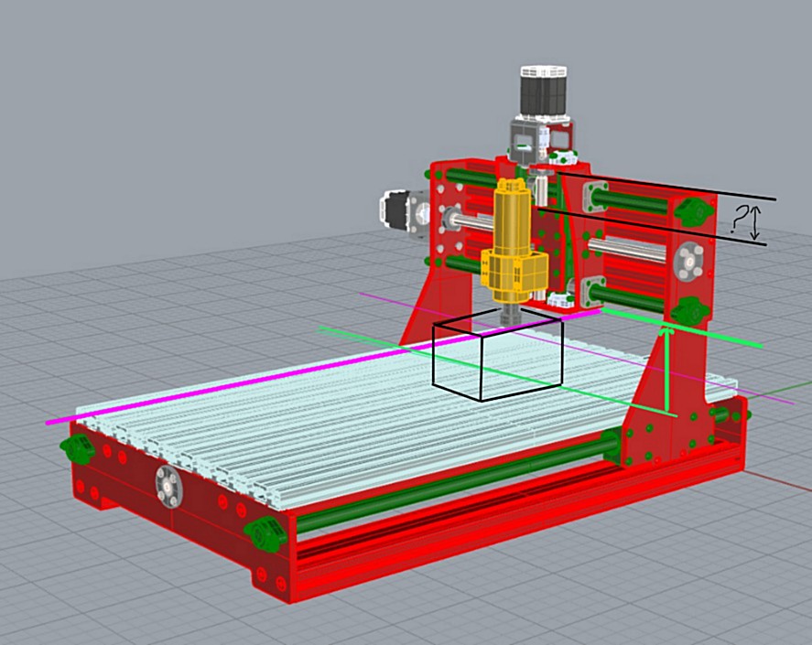Click the question mark annotation
812x645 pixels.
(739, 218)
